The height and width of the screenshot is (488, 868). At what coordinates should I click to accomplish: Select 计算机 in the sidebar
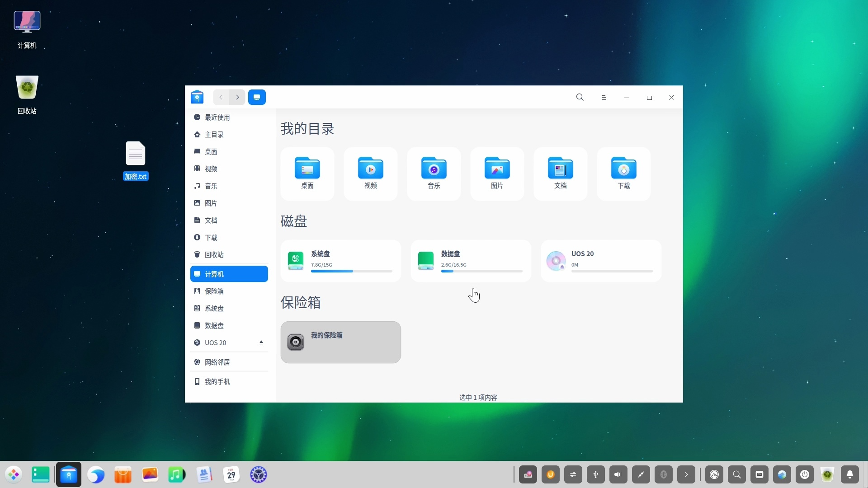(229, 274)
